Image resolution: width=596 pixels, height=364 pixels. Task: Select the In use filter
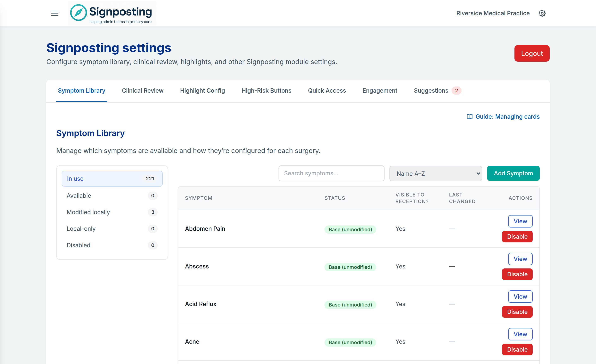(112, 179)
